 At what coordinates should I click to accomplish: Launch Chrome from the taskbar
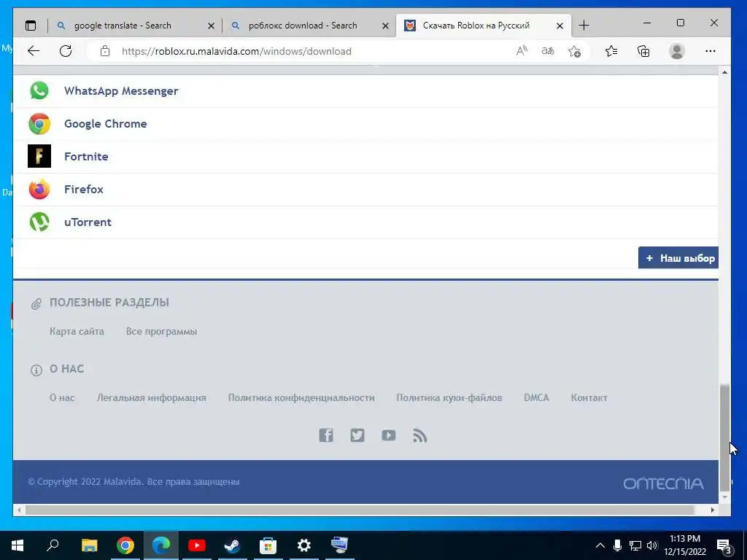click(125, 545)
